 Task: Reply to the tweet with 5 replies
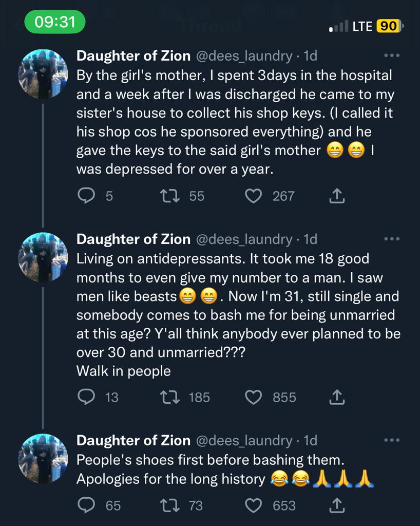tap(86, 196)
